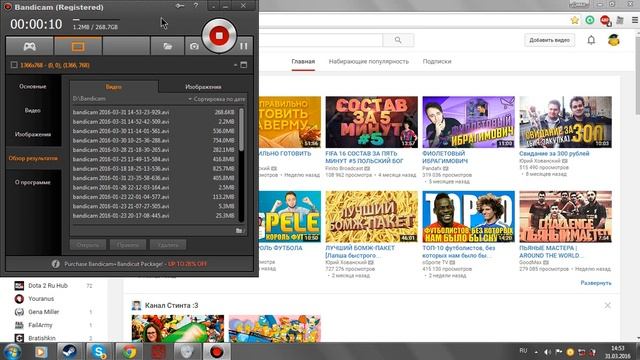Toggle checkbox beside the 1366x768 capture area

pos(14,65)
